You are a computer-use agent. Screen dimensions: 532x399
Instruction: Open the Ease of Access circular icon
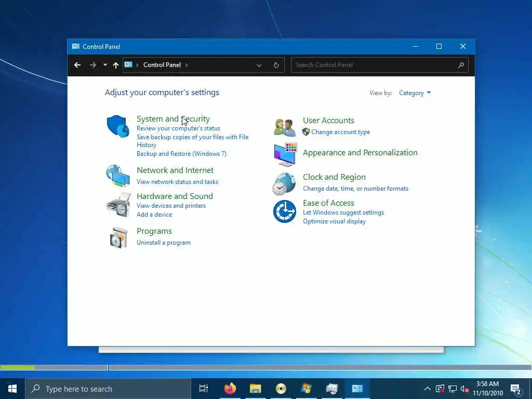(x=284, y=211)
